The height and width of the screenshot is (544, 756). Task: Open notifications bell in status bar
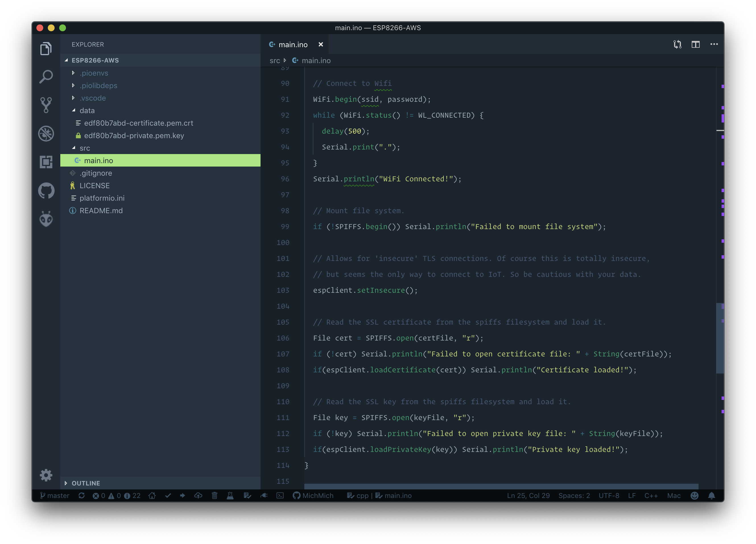click(x=711, y=495)
